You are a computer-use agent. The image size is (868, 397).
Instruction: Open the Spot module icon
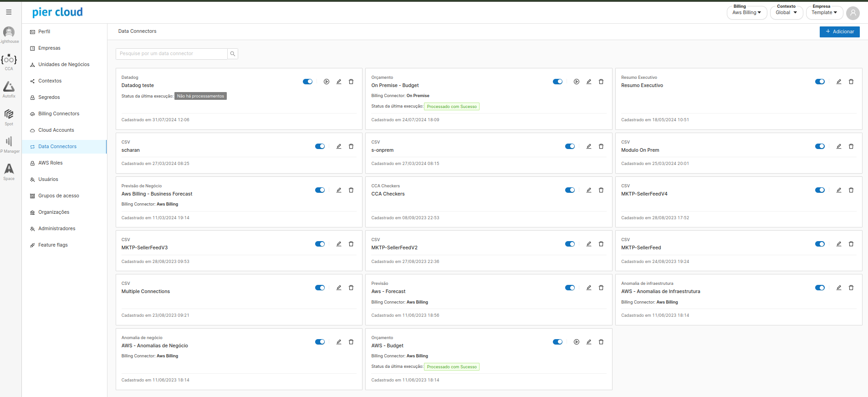tap(9, 114)
